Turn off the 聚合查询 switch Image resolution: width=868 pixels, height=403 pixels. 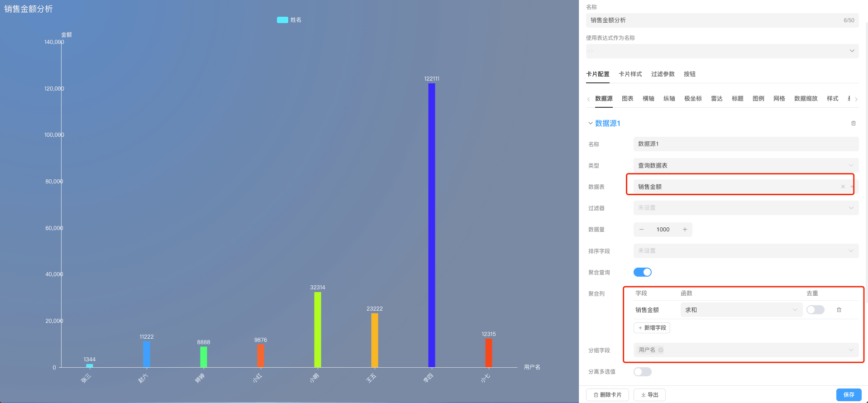(642, 272)
